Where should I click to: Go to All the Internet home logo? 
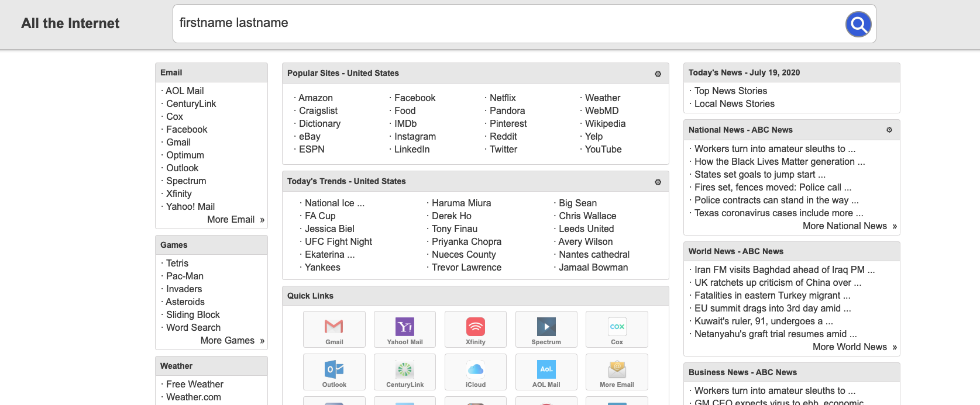click(x=70, y=23)
